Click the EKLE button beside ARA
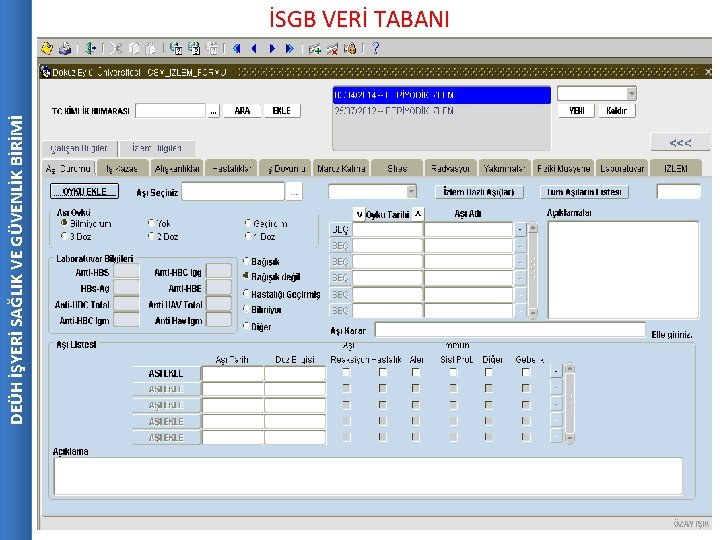 click(281, 111)
